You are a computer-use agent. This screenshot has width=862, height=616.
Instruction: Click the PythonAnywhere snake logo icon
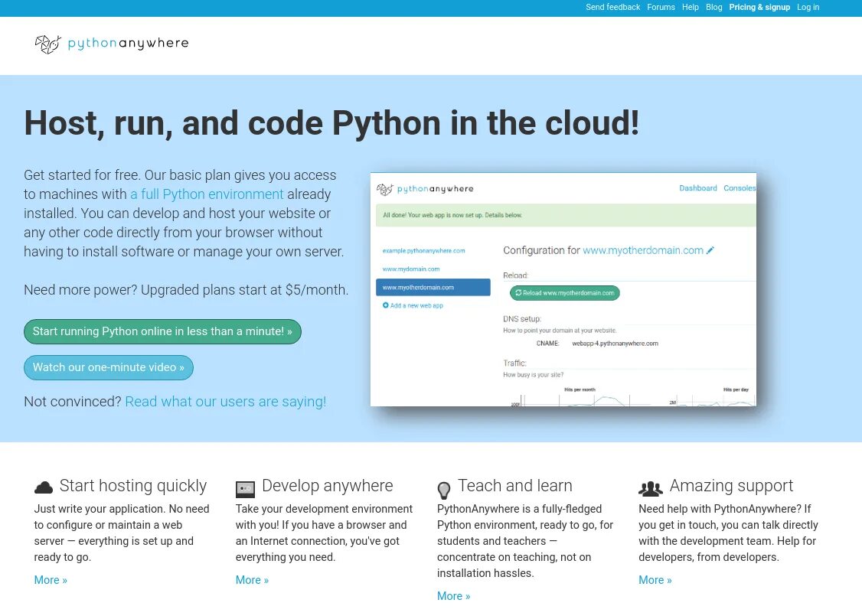[47, 44]
